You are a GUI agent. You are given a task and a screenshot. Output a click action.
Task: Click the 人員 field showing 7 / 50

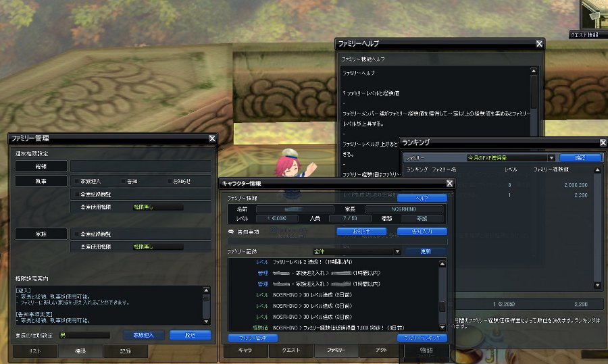350,218
